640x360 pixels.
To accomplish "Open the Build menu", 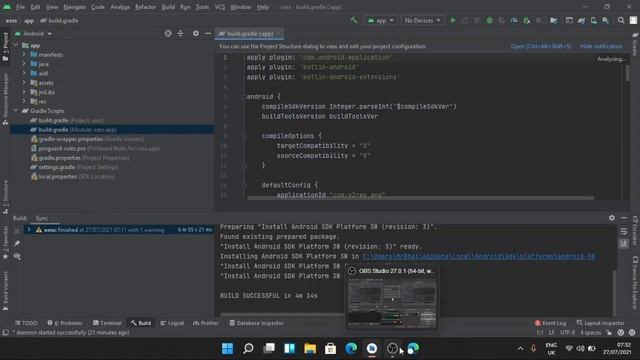I will point(168,7).
